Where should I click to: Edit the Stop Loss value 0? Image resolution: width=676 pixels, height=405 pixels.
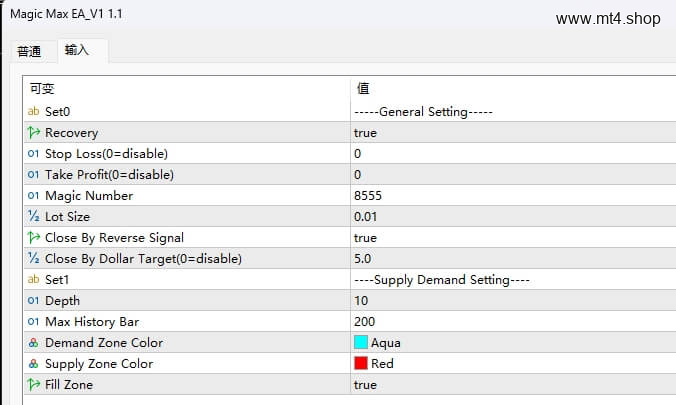tap(357, 154)
